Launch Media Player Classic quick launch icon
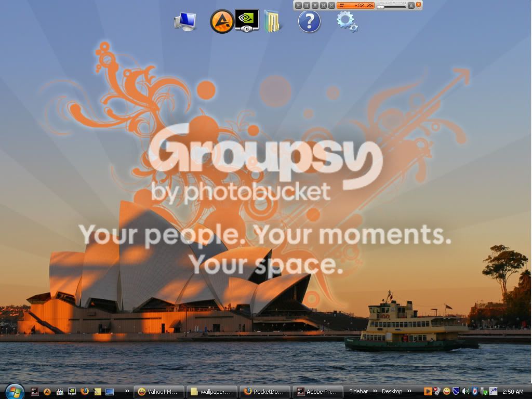The height and width of the screenshot is (399, 532). tap(60, 392)
